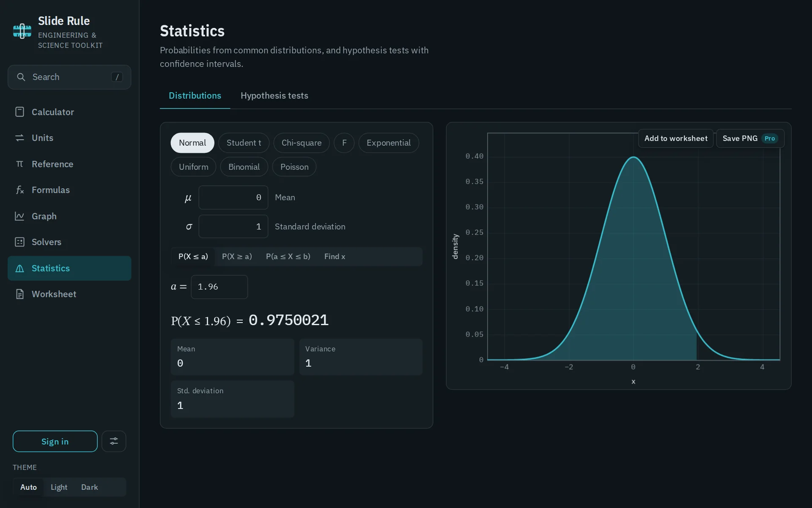Click the Units swap-arrows icon

(x=19, y=138)
